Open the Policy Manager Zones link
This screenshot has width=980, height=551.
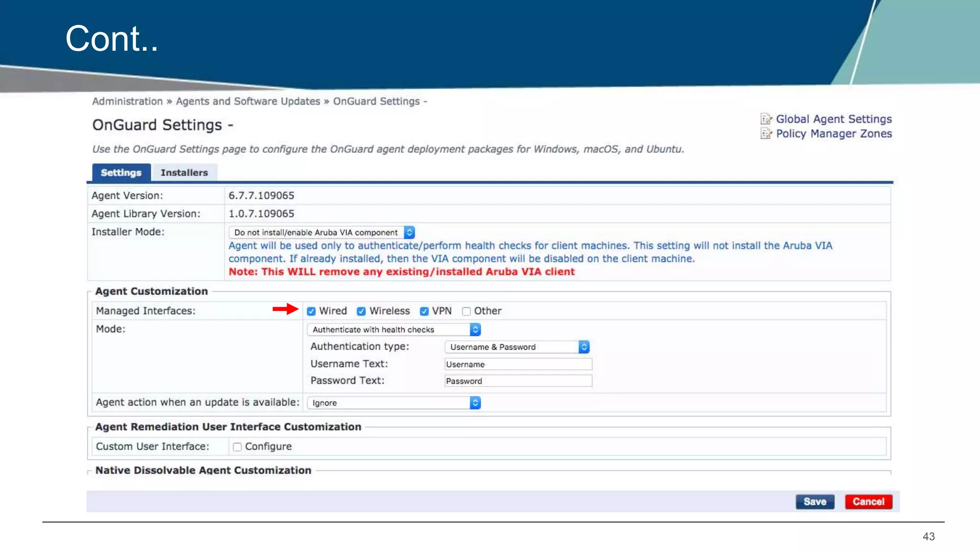(x=834, y=133)
